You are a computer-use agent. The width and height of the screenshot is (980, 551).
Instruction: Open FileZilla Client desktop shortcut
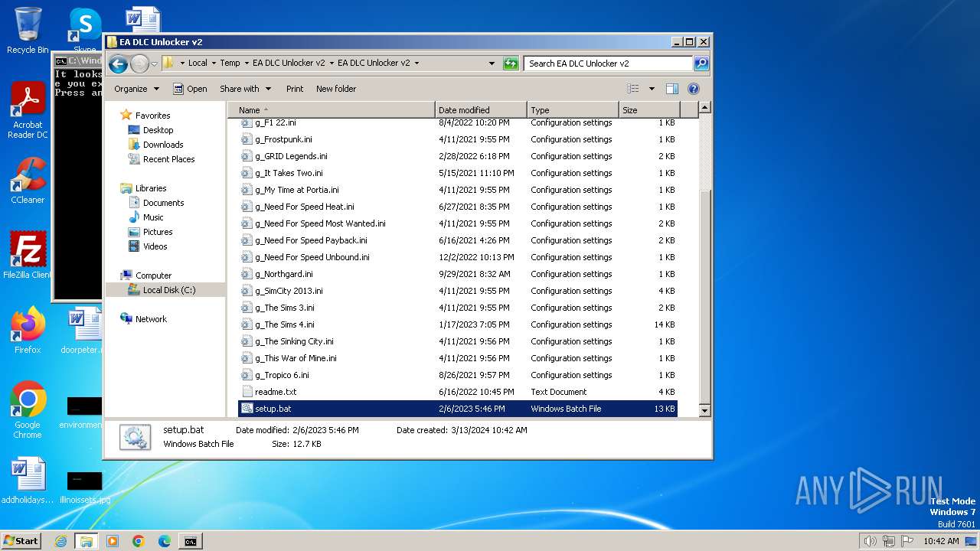click(x=28, y=255)
